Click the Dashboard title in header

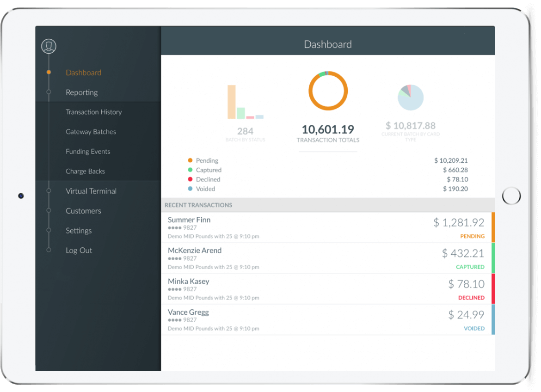click(328, 44)
